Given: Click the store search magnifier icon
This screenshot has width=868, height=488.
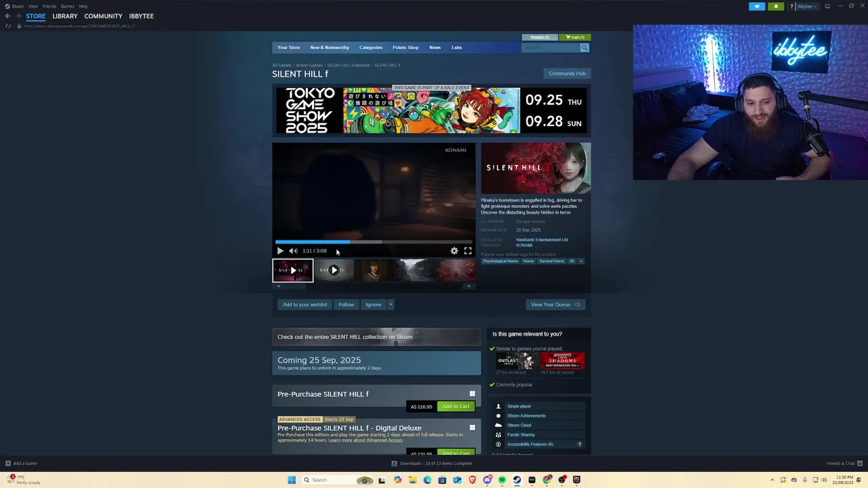Looking at the screenshot, I should coord(585,47).
